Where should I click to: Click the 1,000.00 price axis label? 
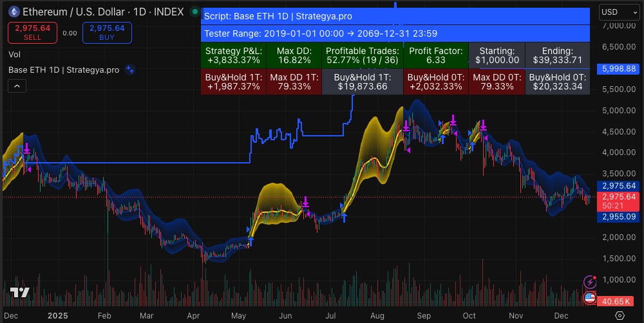tap(618, 279)
